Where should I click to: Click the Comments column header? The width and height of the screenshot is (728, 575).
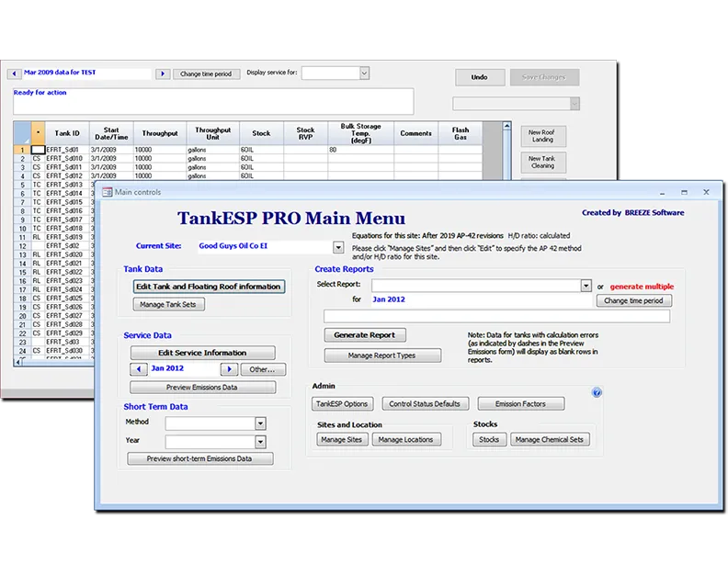pos(416,134)
